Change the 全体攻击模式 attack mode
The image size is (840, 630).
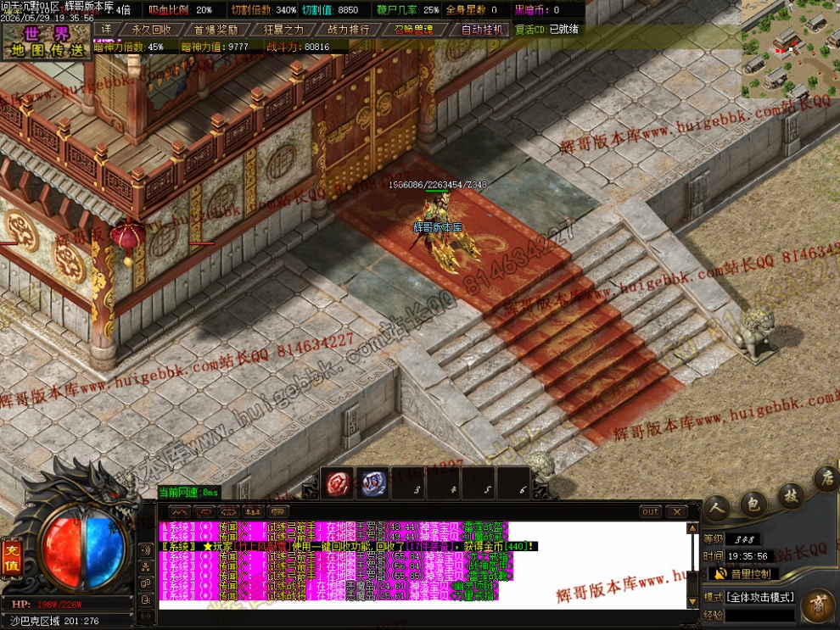coord(760,597)
